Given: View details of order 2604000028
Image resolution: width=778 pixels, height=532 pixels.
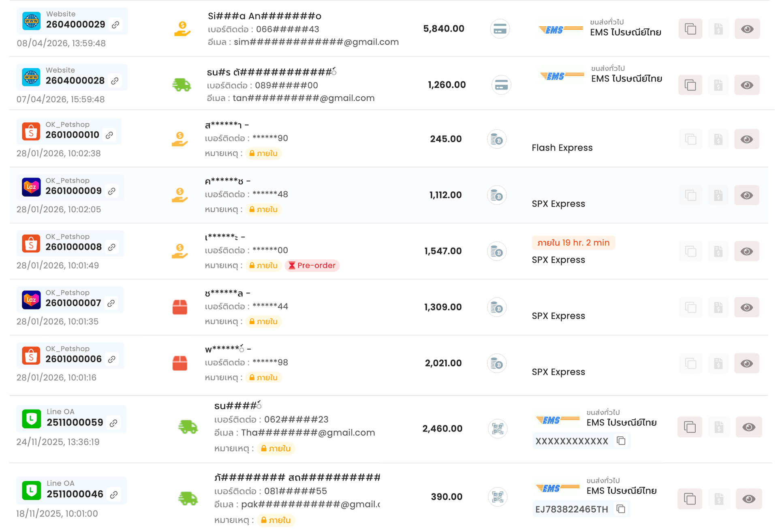Looking at the screenshot, I should coord(747,85).
